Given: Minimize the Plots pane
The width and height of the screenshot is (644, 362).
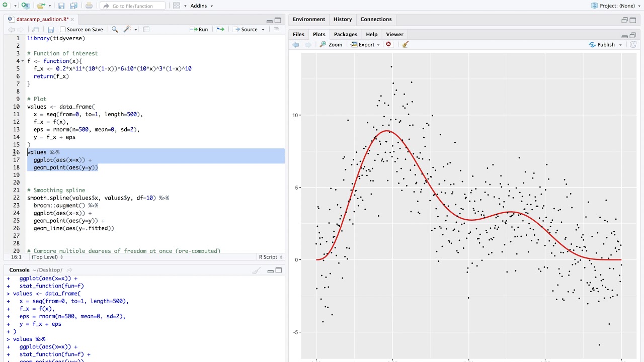Looking at the screenshot, I should coord(625,36).
